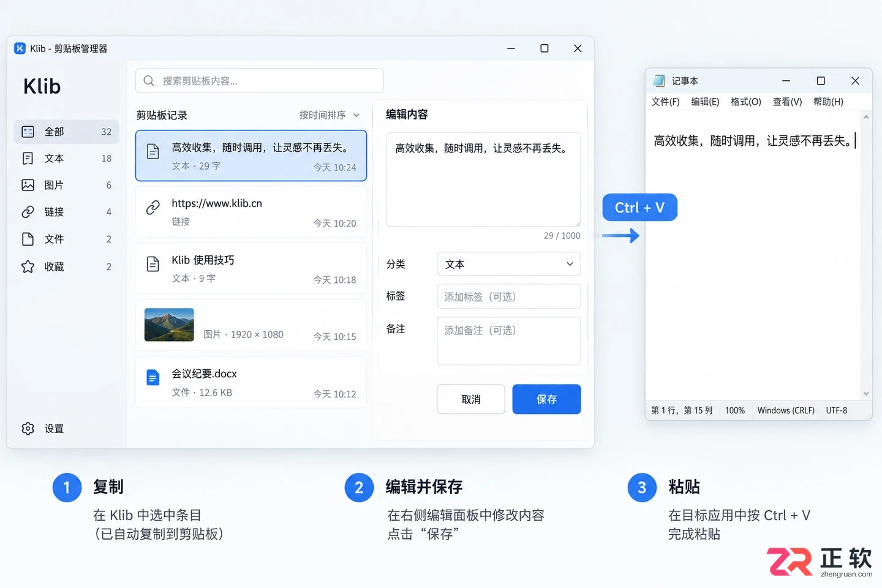The image size is (882, 588).
Task: Click the 收藏 star icon in sidebar
Action: 28,266
